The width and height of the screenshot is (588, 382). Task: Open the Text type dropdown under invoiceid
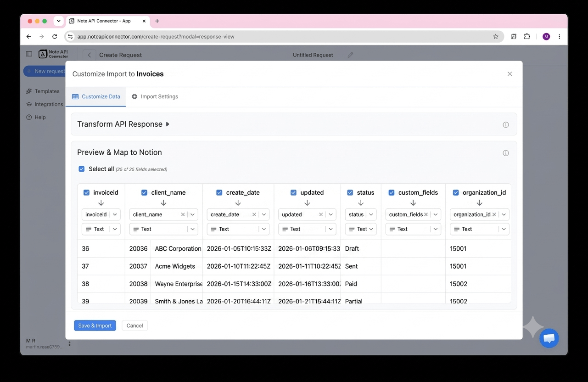[101, 229]
